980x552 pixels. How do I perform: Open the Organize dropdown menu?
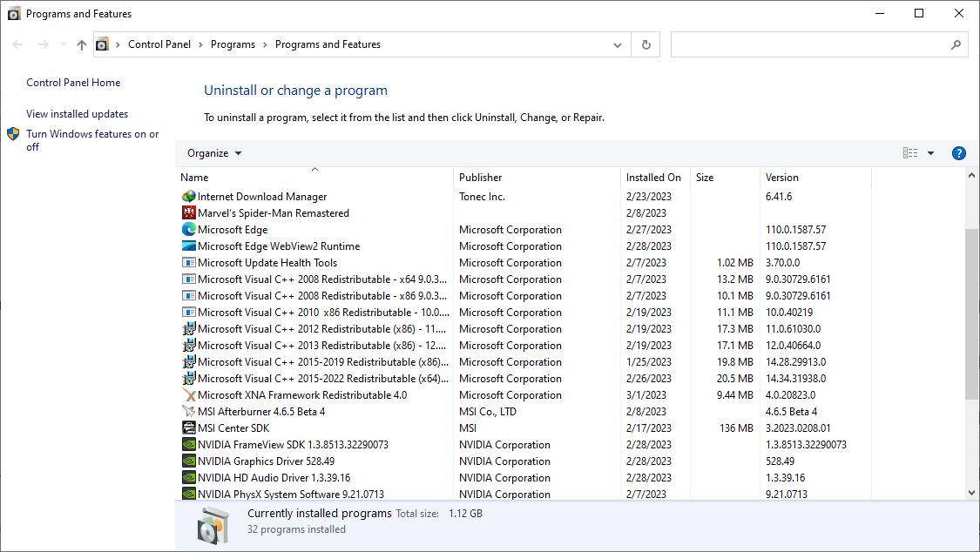tap(214, 153)
